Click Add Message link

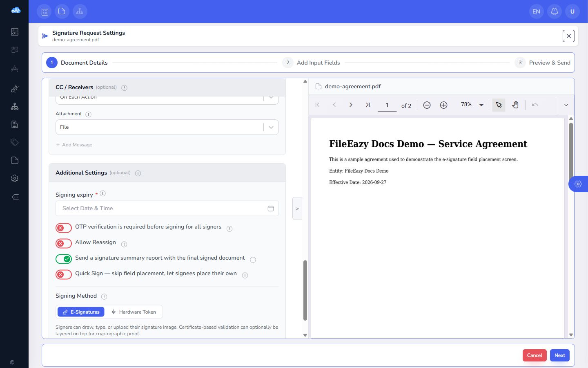74,145
